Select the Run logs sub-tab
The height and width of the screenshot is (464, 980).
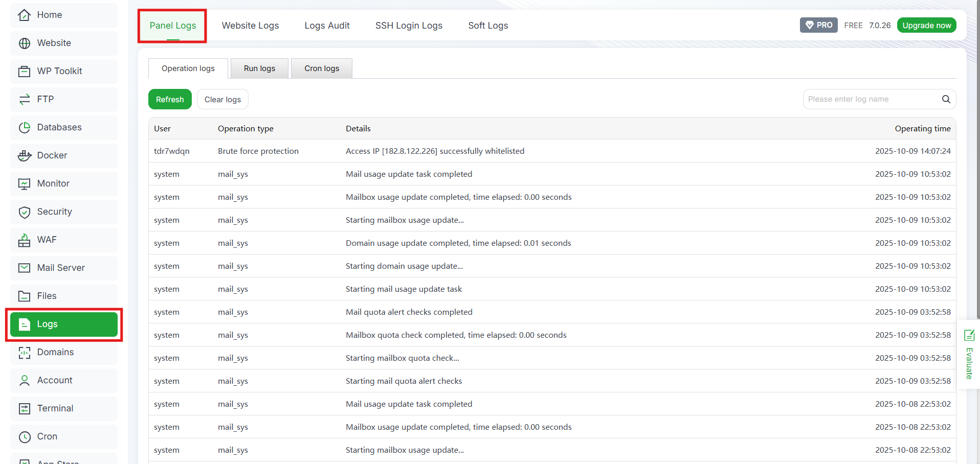click(259, 68)
